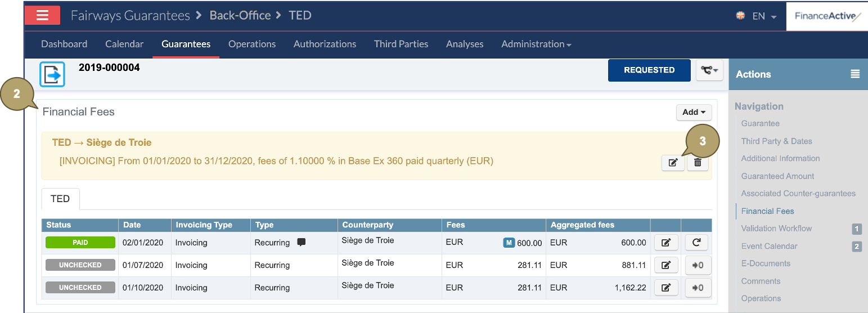The image size is (868, 313).
Task: Edit the TED invoicing fee rule
Action: point(673,163)
